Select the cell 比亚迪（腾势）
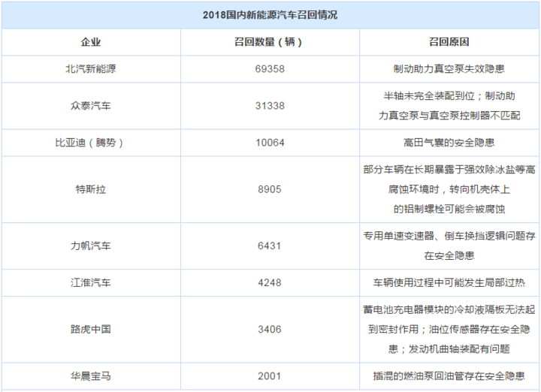This screenshot has width=541, height=392. coord(91,143)
